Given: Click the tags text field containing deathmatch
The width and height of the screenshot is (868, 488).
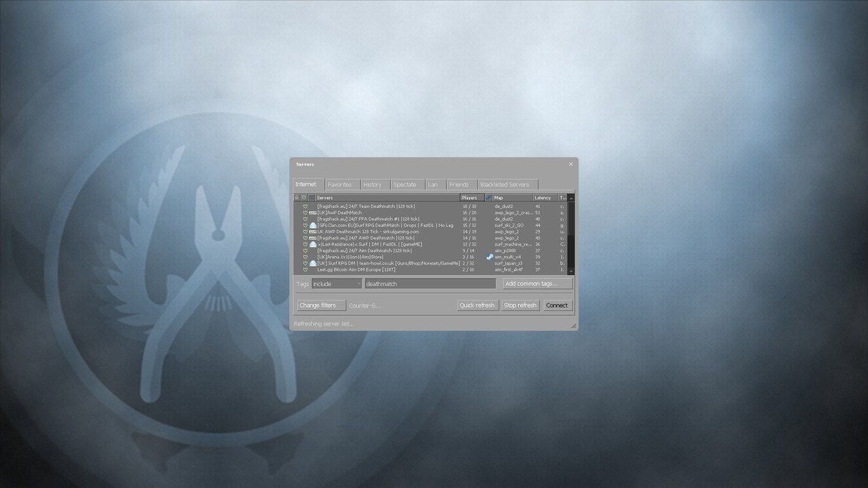Looking at the screenshot, I should (x=430, y=283).
